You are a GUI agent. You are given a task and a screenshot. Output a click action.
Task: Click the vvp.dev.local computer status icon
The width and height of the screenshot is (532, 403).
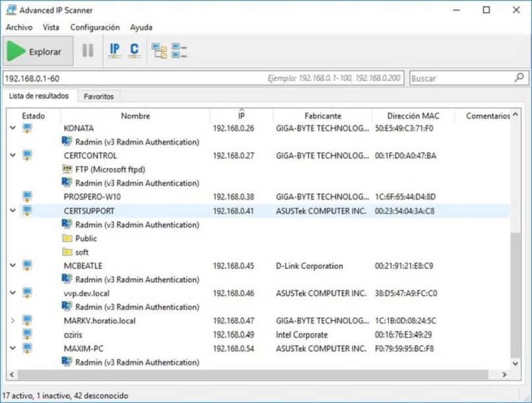(27, 293)
